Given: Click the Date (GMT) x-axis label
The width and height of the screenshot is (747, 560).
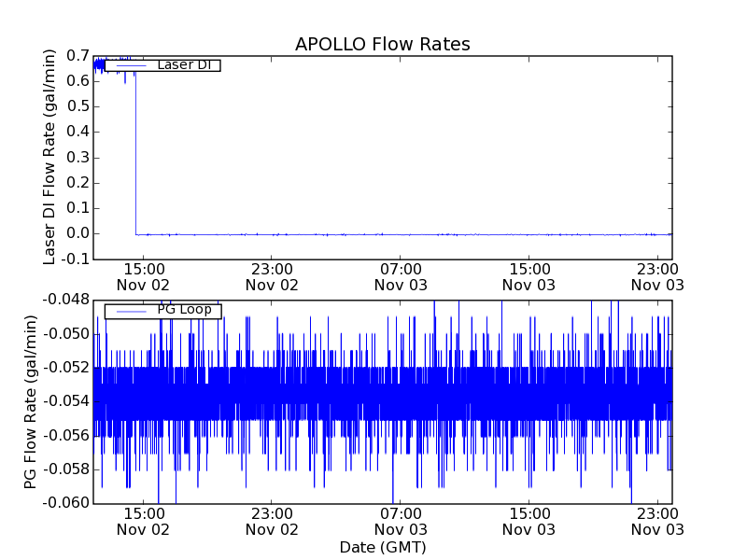Looking at the screenshot, I should click(382, 547).
